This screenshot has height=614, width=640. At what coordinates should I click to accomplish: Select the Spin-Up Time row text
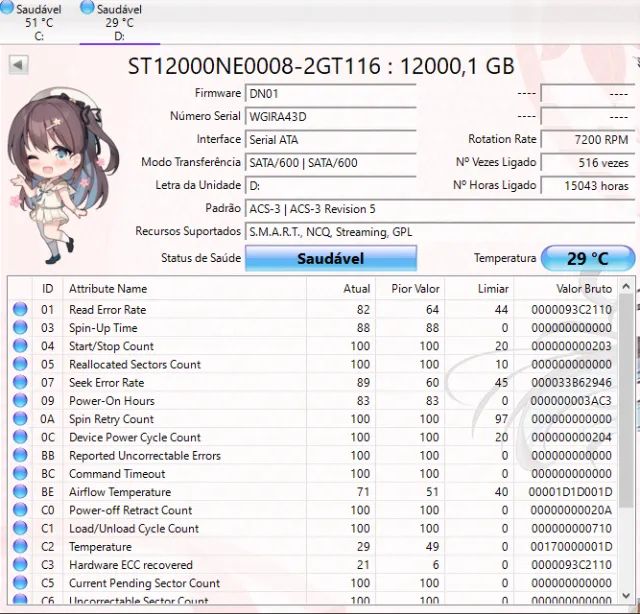point(103,328)
